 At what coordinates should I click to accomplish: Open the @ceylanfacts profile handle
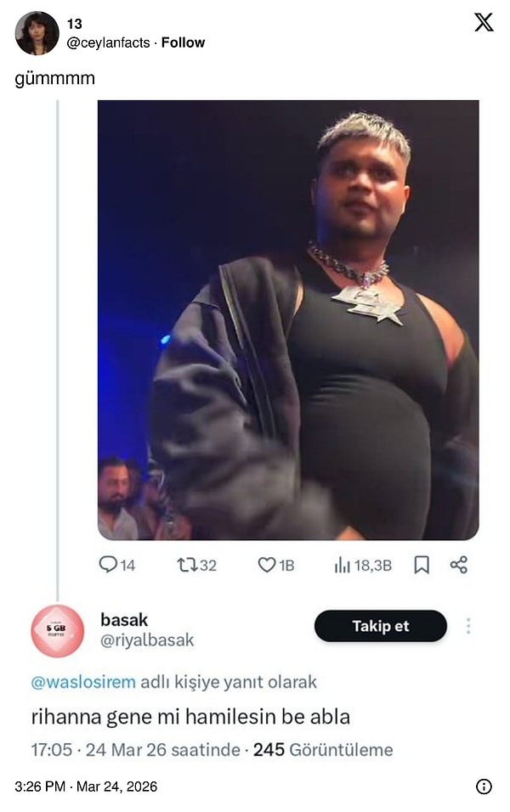pyautogui.click(x=110, y=42)
